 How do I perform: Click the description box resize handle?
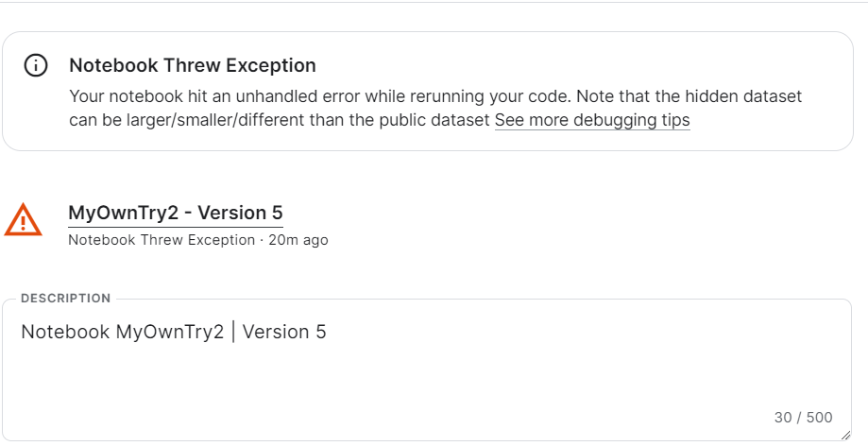click(x=844, y=435)
